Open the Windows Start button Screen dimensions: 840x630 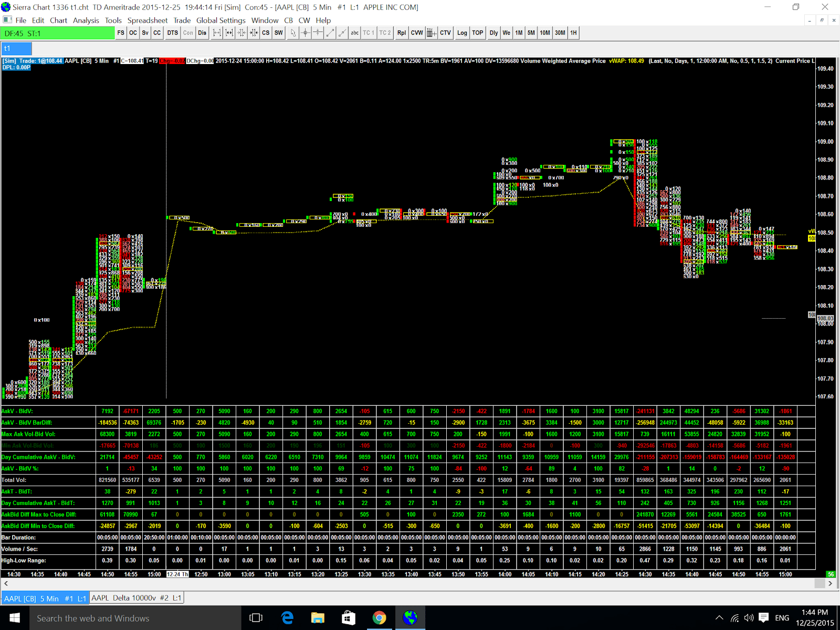tap(14, 618)
